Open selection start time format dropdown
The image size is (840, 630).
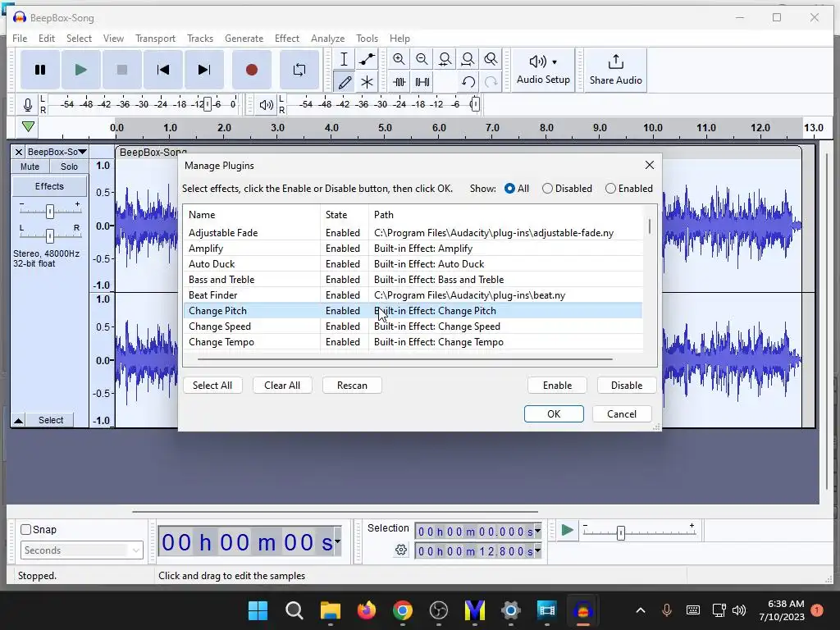tap(537, 531)
